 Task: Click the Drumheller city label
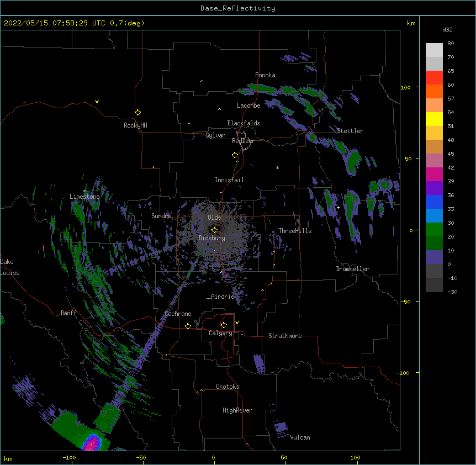click(x=352, y=269)
